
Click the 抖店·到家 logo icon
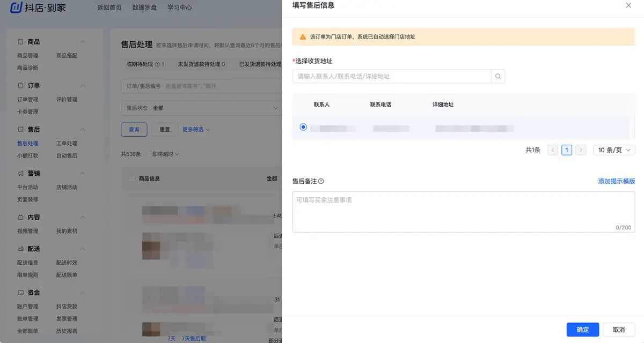17,8
